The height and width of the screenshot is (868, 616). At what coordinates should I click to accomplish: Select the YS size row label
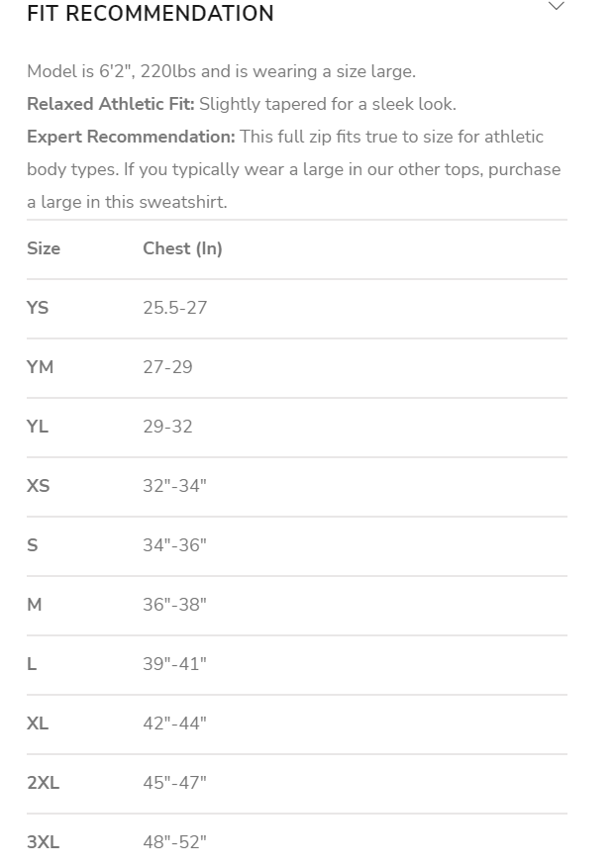pyautogui.click(x=38, y=308)
